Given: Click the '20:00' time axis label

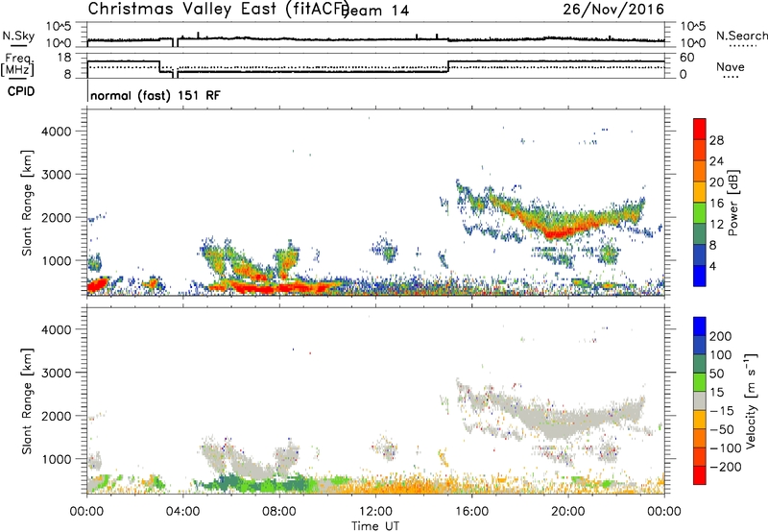Looking at the screenshot, I should click(x=568, y=512).
